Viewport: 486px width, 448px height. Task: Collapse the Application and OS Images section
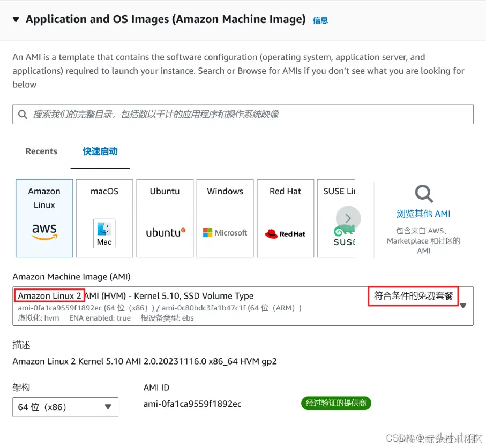pyautogui.click(x=16, y=20)
